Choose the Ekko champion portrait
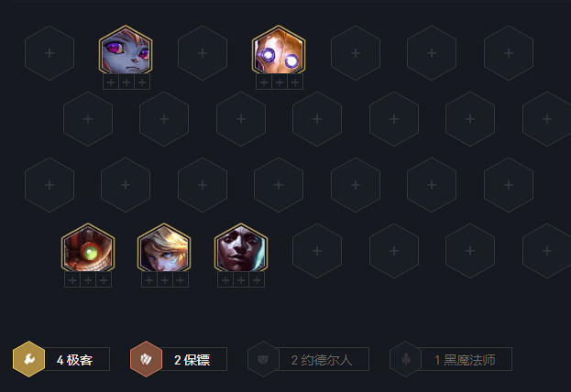571x392 pixels. tap(241, 248)
